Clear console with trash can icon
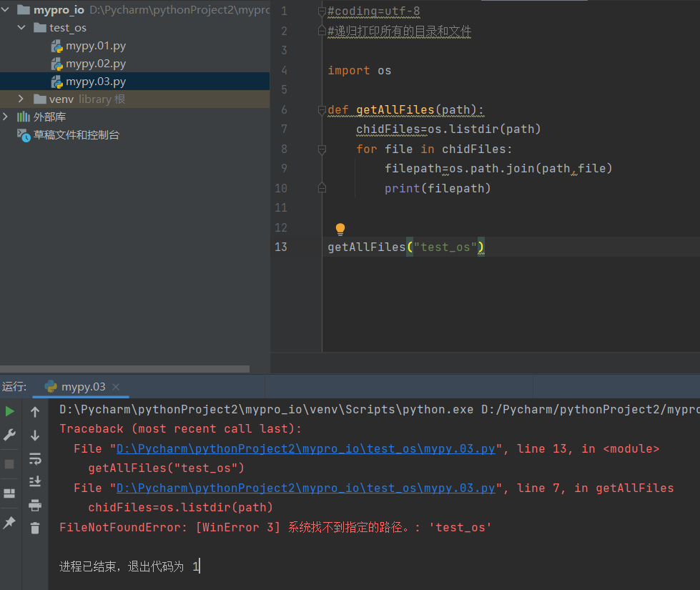Image resolution: width=700 pixels, height=590 pixels. tap(35, 528)
